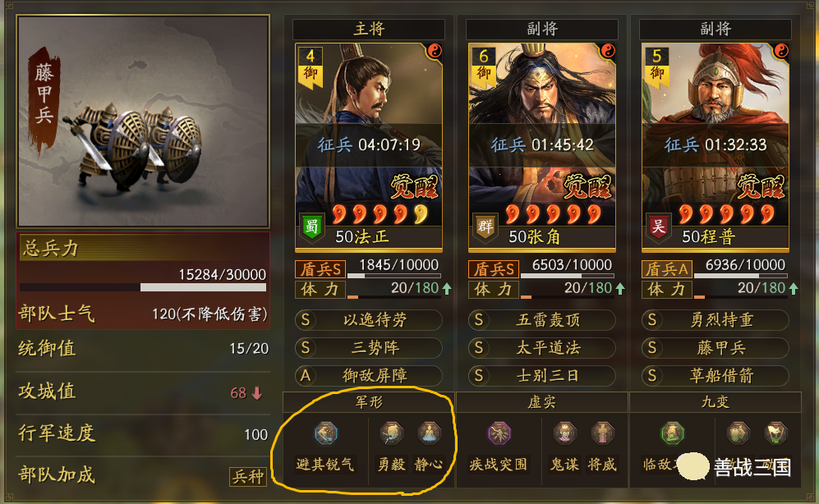
Task: Click the 疾战突围 purple skill icon
Action: point(499,433)
